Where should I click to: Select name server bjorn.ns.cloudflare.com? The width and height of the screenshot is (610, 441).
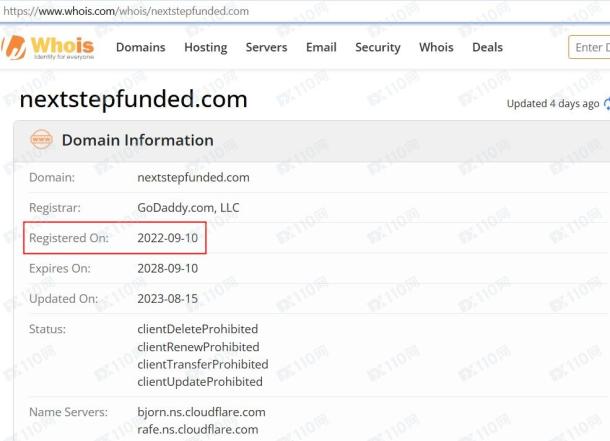click(x=202, y=412)
